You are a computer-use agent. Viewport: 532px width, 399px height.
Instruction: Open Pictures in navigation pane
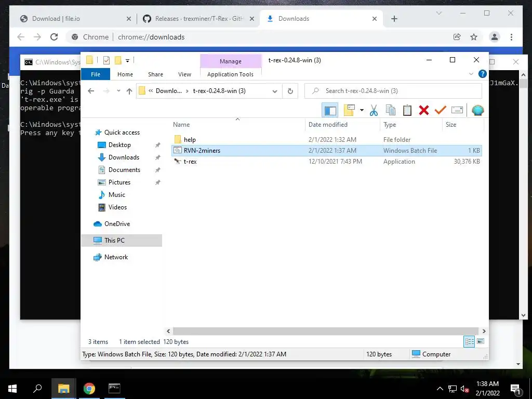[119, 182]
